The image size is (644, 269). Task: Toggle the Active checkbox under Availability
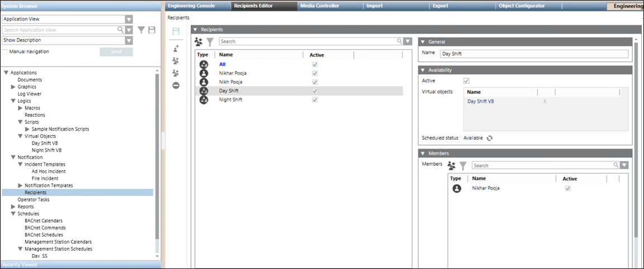pos(467,81)
